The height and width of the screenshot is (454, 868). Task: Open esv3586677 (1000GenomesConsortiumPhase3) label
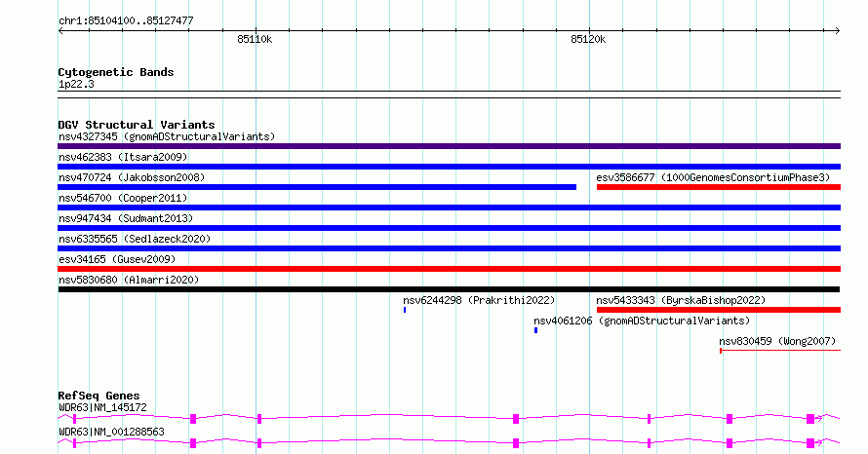713,177
